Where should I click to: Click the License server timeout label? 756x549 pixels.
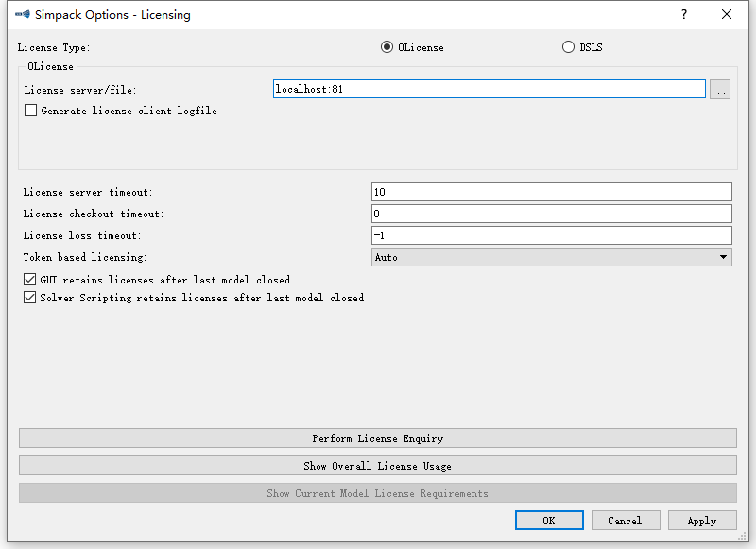tap(88, 192)
